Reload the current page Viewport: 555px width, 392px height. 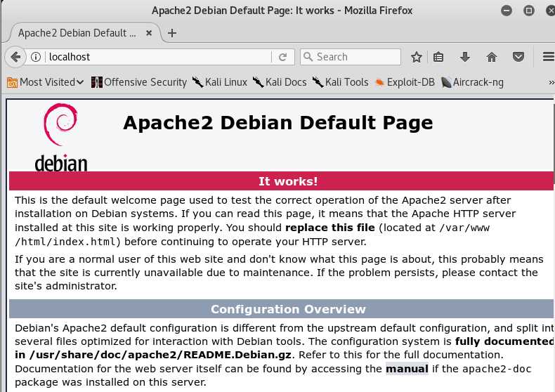pyautogui.click(x=283, y=57)
